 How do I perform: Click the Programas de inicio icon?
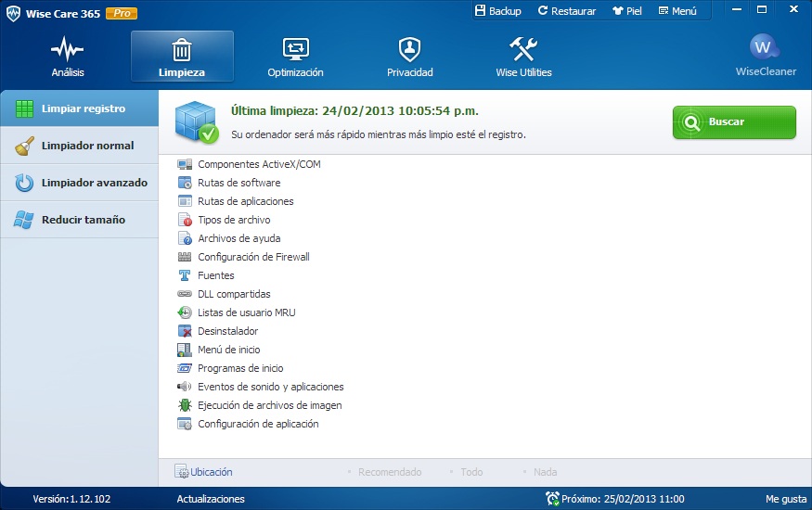click(185, 368)
